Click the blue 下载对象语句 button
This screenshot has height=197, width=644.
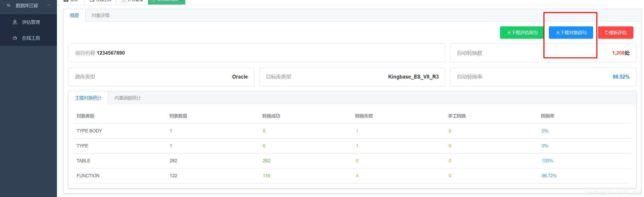pyautogui.click(x=571, y=32)
